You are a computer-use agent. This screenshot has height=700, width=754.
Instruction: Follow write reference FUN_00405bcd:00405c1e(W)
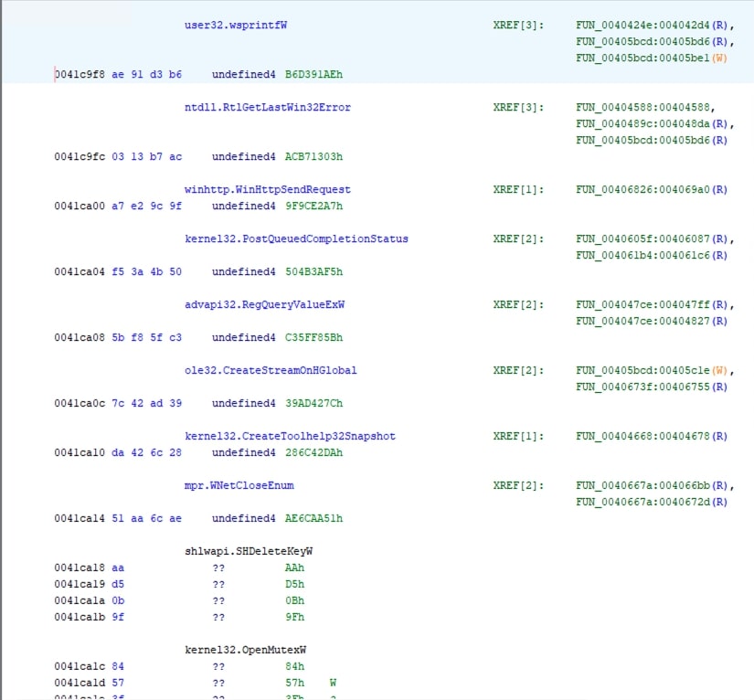point(653,371)
